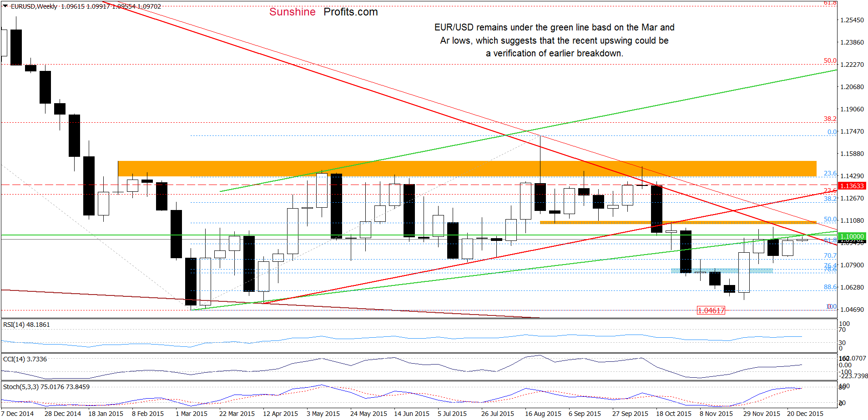Click the CCI(14) 3.7336 indicator label
Image resolution: width=868 pixels, height=420 pixels.
(x=25, y=359)
